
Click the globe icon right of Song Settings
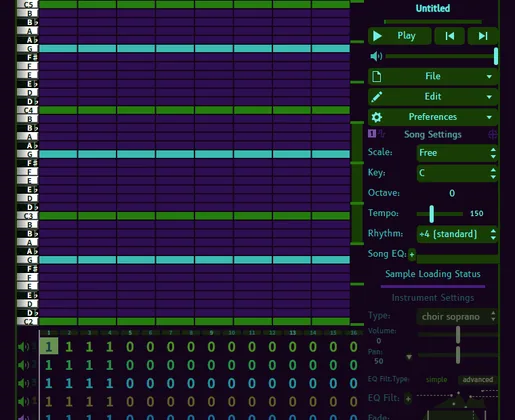click(x=493, y=134)
